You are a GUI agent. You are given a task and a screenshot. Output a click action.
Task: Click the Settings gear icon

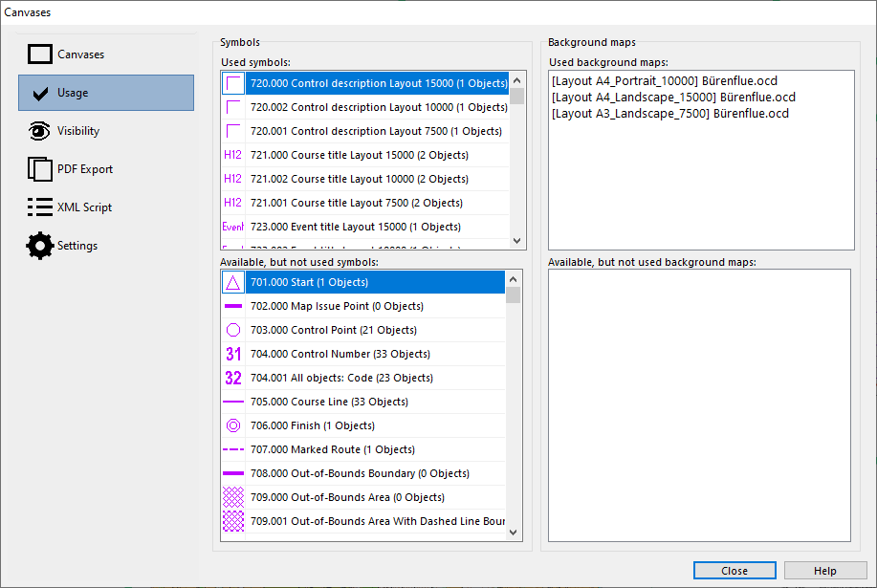[x=40, y=246]
